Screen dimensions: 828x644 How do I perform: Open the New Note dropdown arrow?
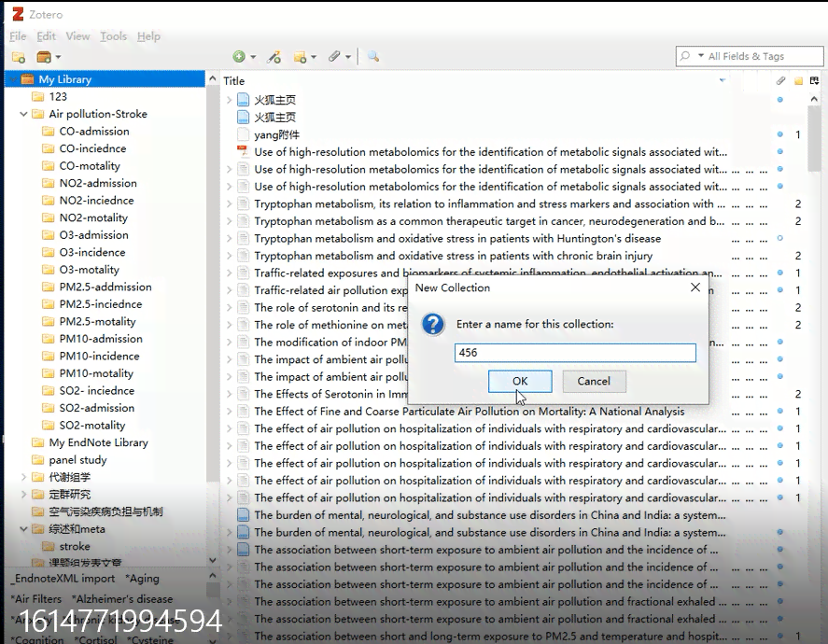[314, 57]
